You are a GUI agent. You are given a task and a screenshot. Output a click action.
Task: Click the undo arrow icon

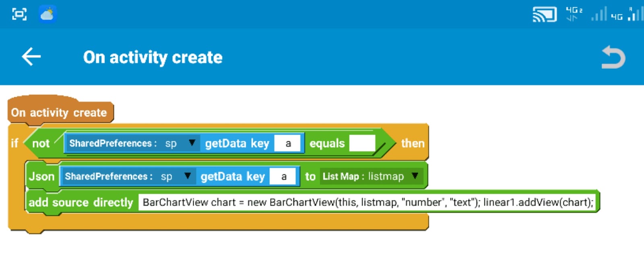[x=613, y=57]
